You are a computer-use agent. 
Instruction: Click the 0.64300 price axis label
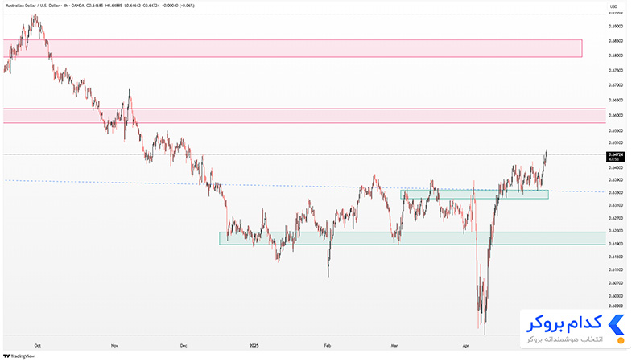(x=616, y=167)
